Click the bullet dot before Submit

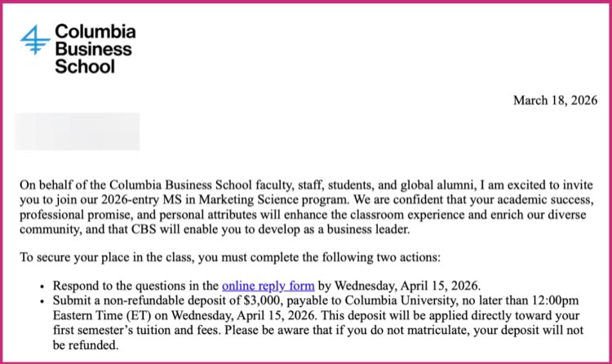[x=42, y=303]
